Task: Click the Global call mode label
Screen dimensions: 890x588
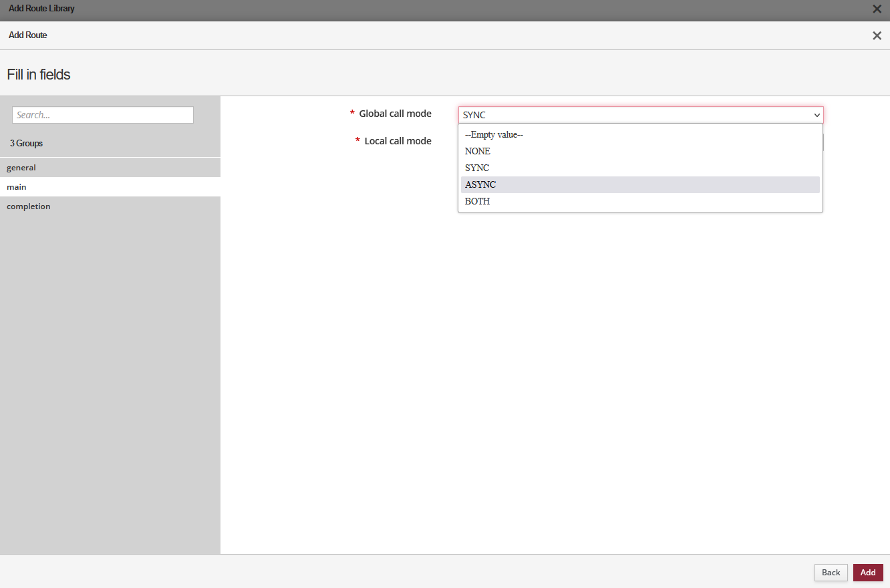Action: (x=395, y=114)
